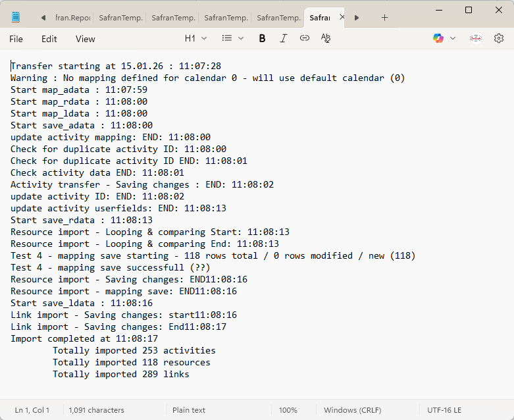Click the 'Import completed at 11:08:17' line
This screenshot has height=420, width=514.
point(84,338)
